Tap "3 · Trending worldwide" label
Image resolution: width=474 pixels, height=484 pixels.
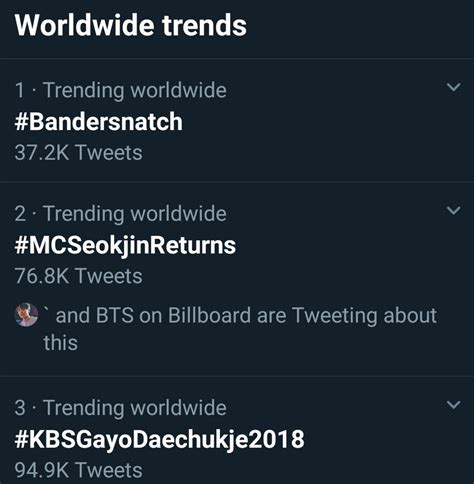pos(120,407)
